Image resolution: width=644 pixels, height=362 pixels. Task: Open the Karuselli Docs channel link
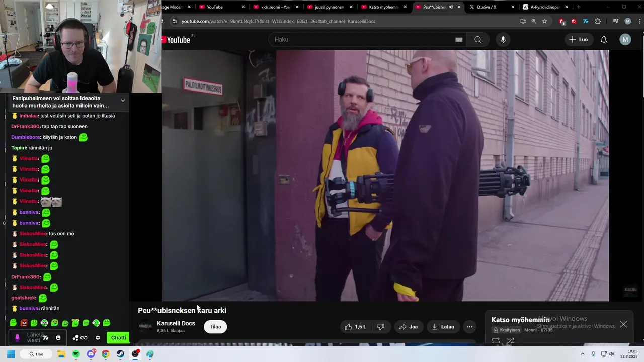(x=176, y=323)
